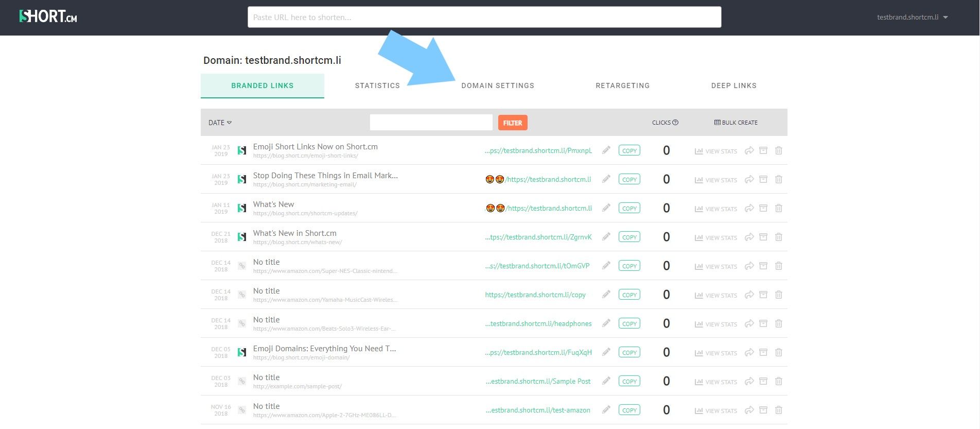Share the Stop Doing These Things link
Screen dimensions: 980x429
pos(749,179)
